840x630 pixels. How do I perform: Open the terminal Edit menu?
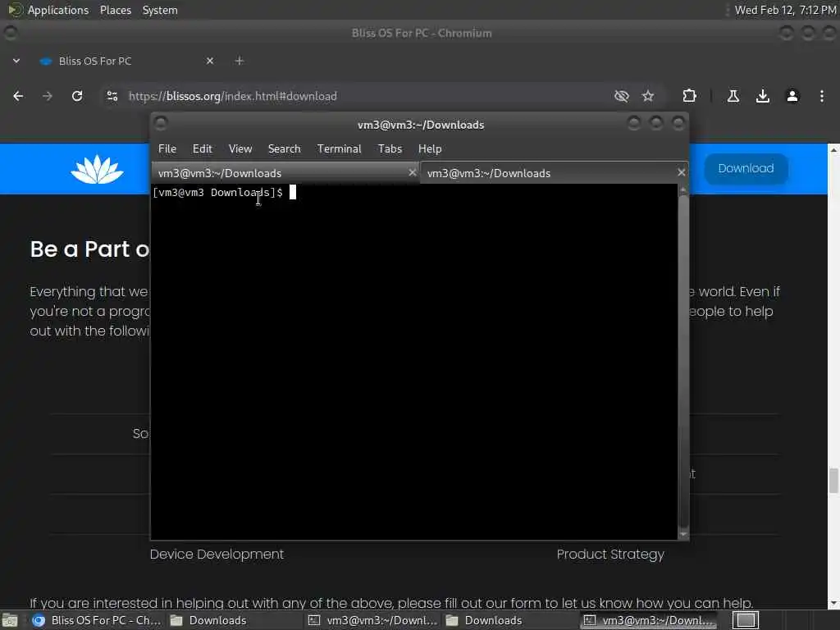tap(203, 148)
